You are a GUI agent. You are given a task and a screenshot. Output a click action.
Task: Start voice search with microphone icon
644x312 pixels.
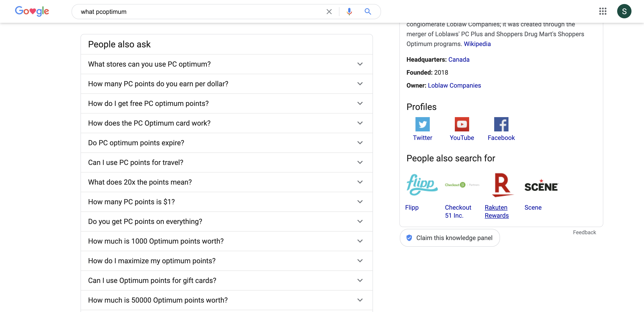click(349, 12)
